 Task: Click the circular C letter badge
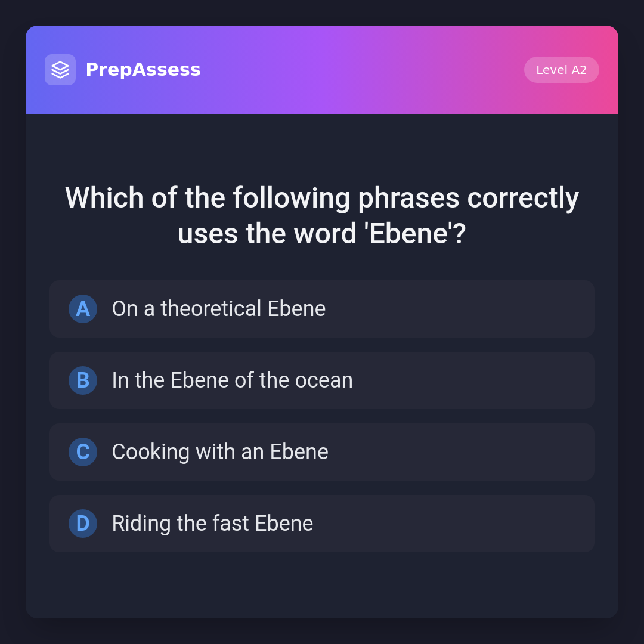(83, 452)
